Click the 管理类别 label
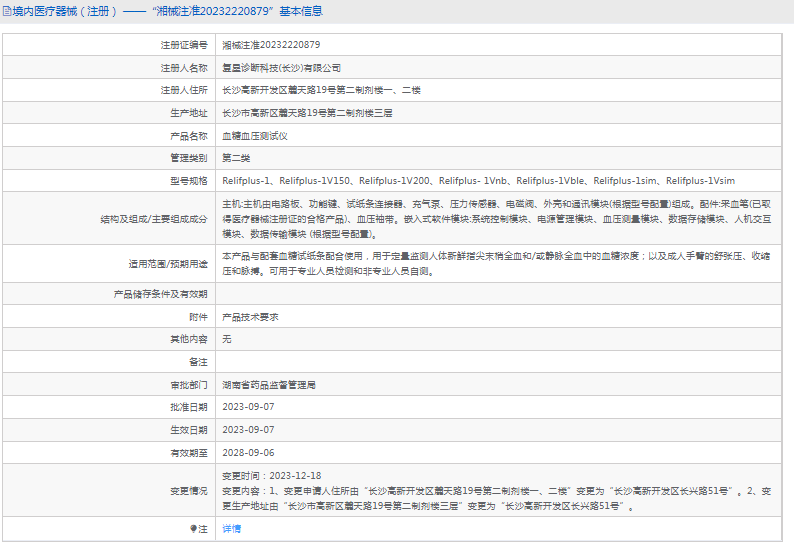The width and height of the screenshot is (794, 549). 189,158
